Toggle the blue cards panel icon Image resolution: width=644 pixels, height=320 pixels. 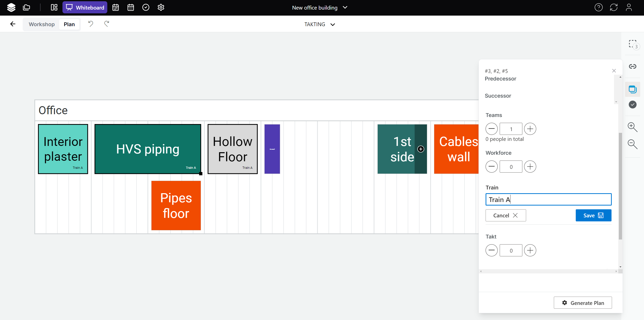[x=632, y=89]
